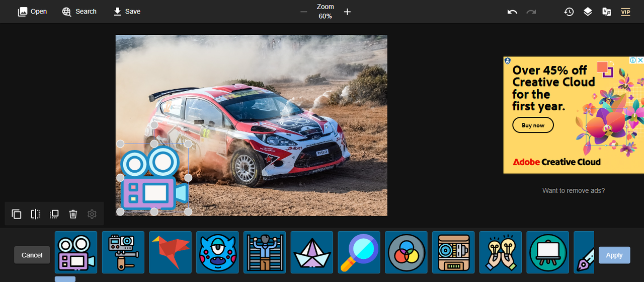
Task: Close the Adobe advertisement
Action: coord(640,60)
